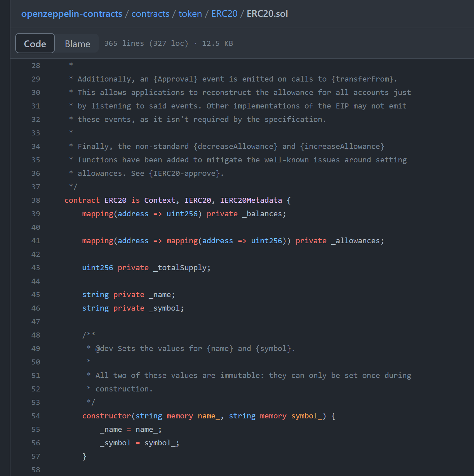Select line number 54 of the constructor
This screenshot has width=474, height=476.
[x=36, y=416]
